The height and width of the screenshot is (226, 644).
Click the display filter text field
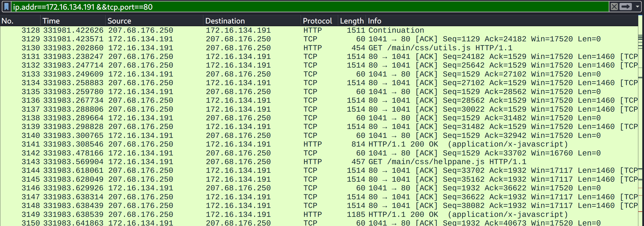point(310,7)
